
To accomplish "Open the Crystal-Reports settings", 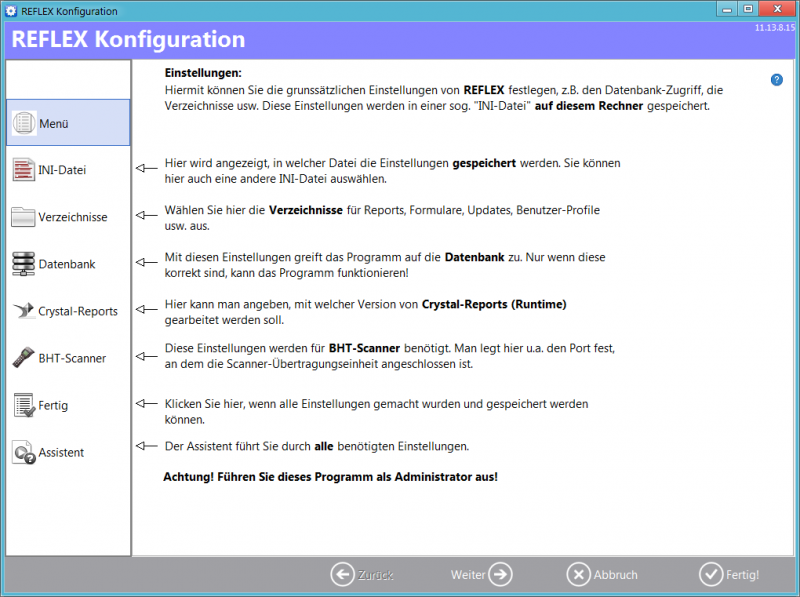I will click(68, 311).
